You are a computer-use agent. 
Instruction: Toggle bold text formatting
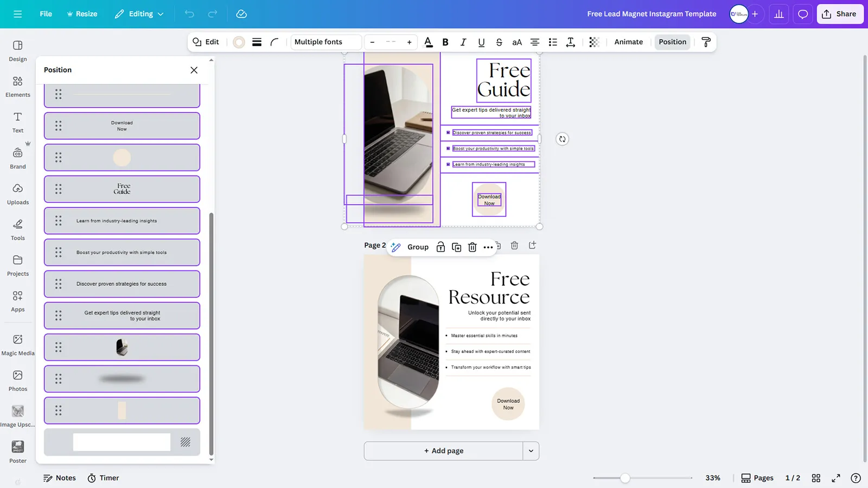coord(445,42)
